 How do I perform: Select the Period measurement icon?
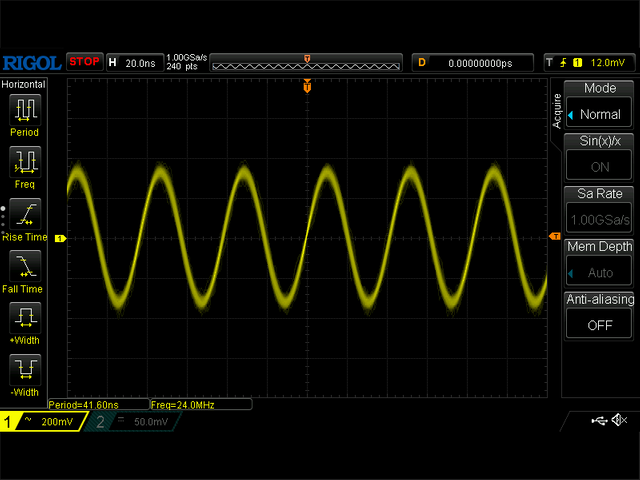point(25,108)
